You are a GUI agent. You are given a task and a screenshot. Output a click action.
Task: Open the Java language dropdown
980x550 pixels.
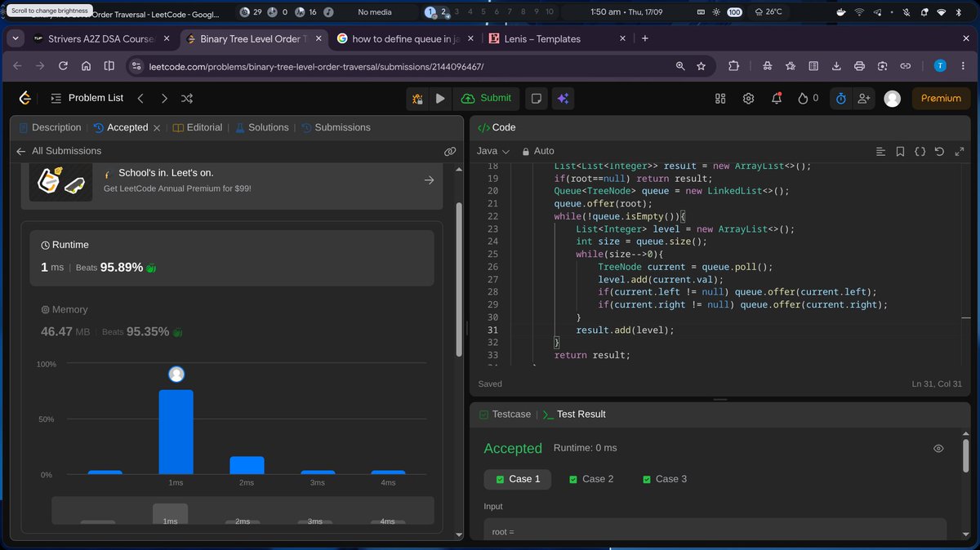point(493,151)
